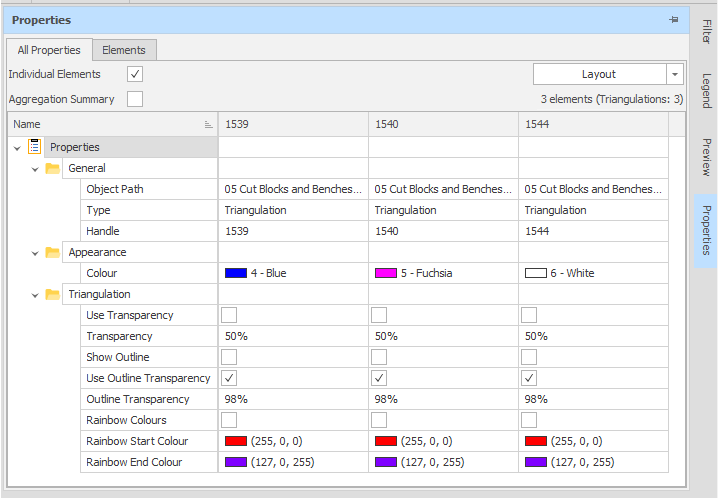
Task: Enable the Aggregation Summary checkbox
Action: (x=135, y=99)
